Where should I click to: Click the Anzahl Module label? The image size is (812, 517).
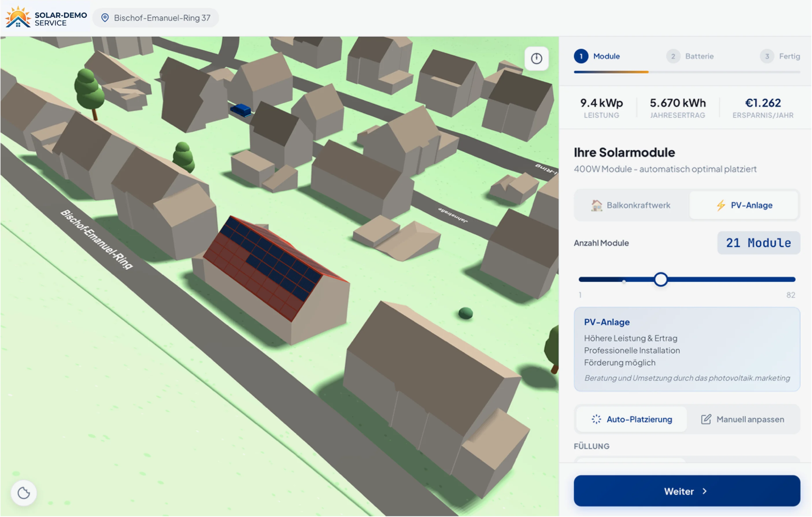pyautogui.click(x=601, y=243)
